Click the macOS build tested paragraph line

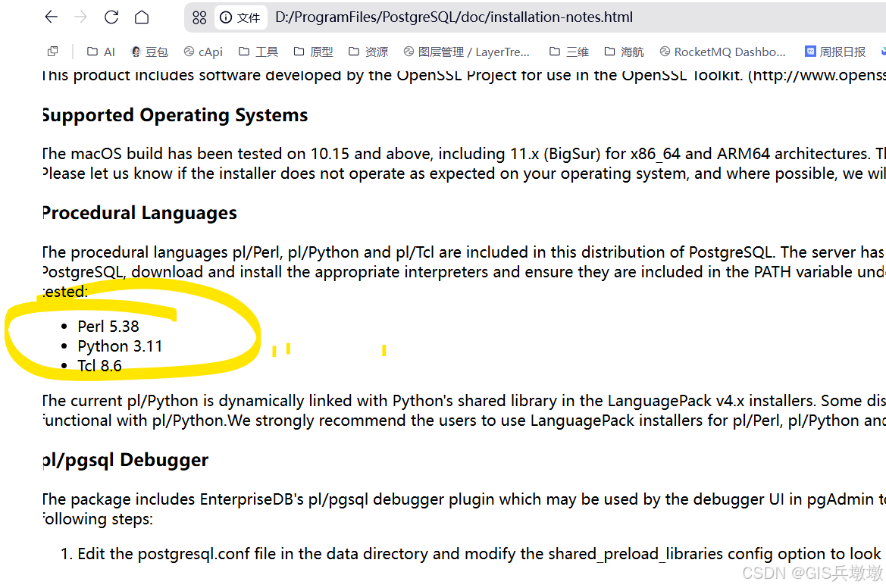coord(464,154)
